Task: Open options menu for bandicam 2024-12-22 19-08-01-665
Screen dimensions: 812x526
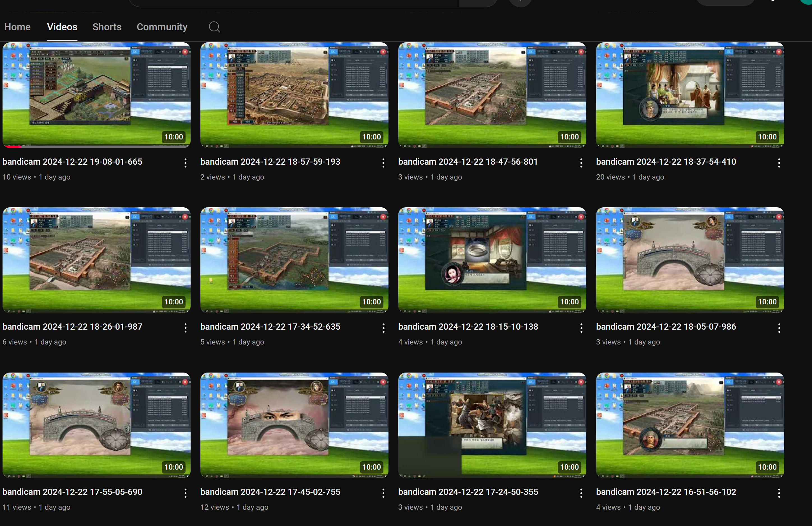Action: tap(186, 163)
